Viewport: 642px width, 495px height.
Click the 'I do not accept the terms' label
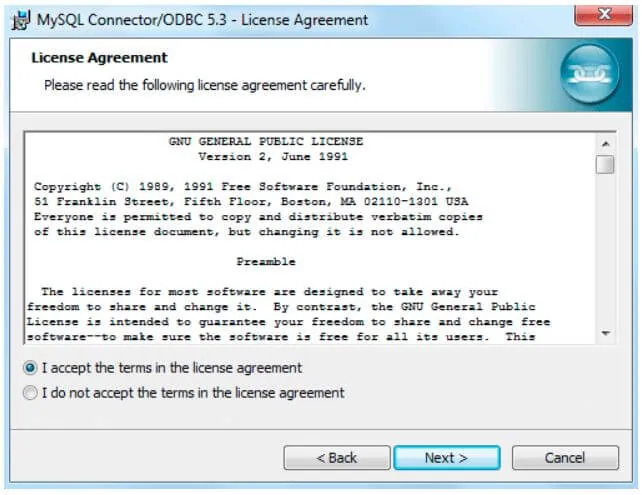tap(193, 393)
